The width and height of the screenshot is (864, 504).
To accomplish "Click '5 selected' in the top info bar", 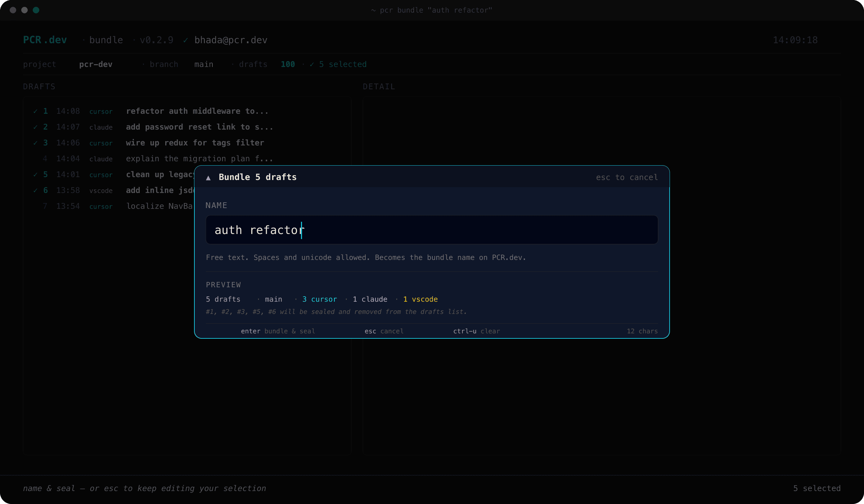I will [x=343, y=64].
